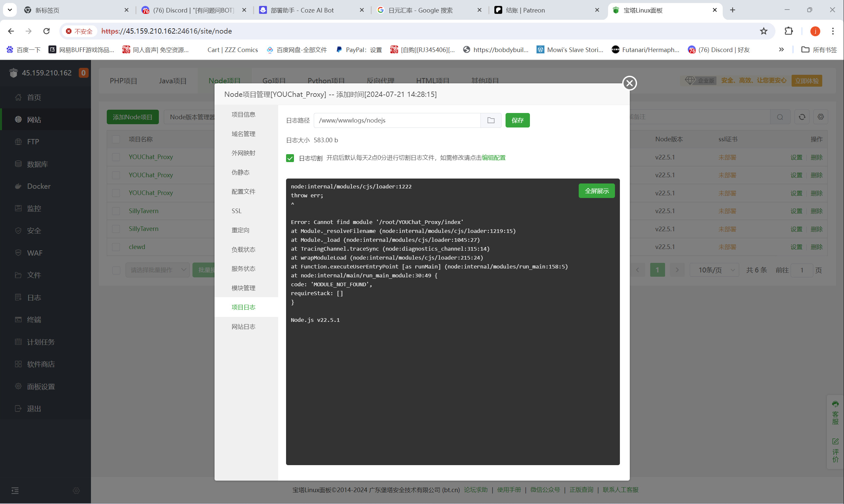Image resolution: width=844 pixels, height=504 pixels.
Task: Check the clewd project row checkbox
Action: [x=116, y=247]
